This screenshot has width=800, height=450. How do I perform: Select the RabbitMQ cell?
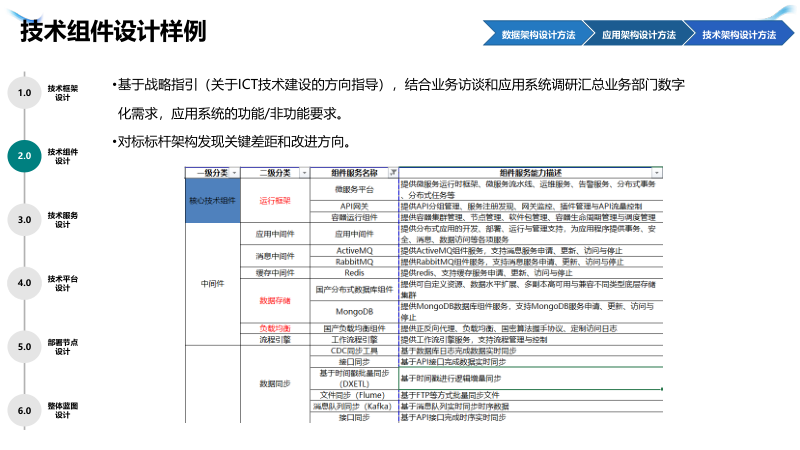pos(354,262)
